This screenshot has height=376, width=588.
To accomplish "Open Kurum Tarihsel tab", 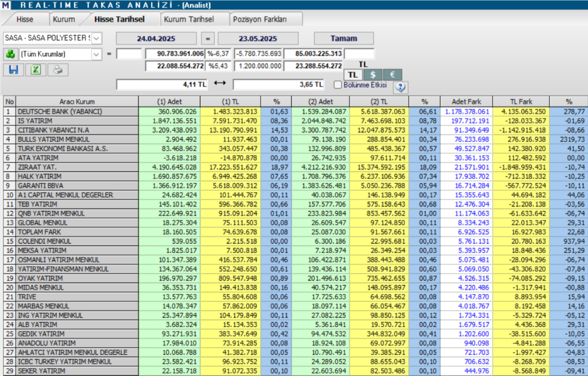I will point(189,19).
